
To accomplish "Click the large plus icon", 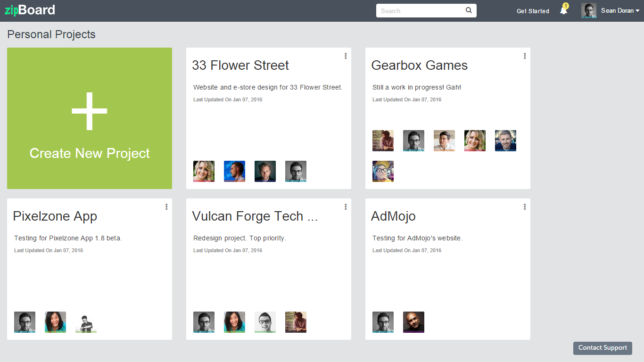I will pyautogui.click(x=90, y=111).
